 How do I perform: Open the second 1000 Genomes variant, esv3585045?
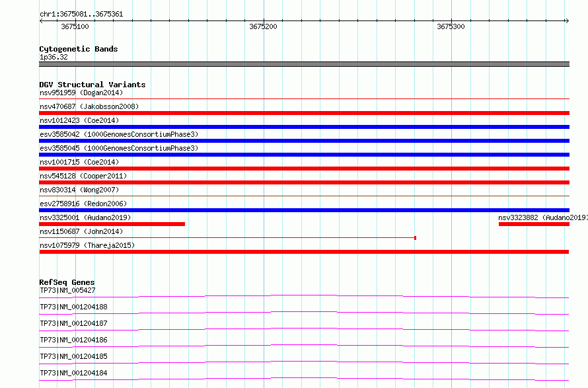click(119, 148)
